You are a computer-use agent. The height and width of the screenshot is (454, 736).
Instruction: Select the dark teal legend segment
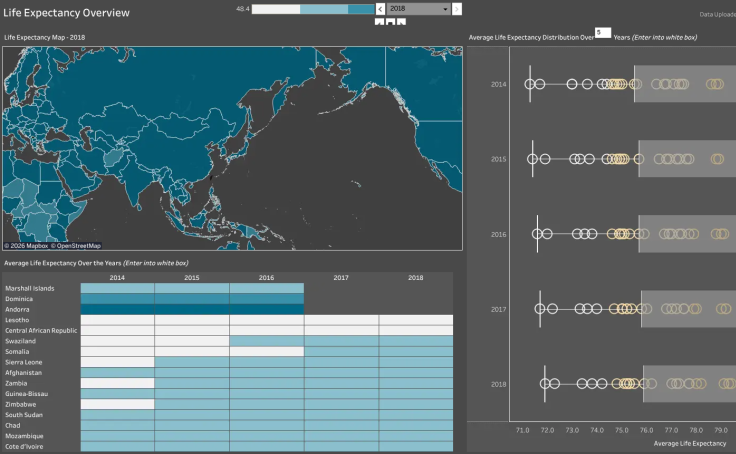point(361,9)
